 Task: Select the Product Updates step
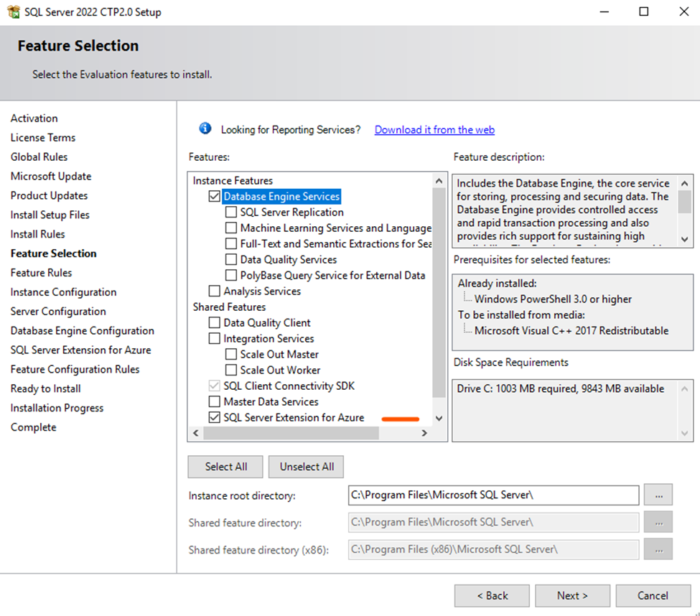pos(49,195)
